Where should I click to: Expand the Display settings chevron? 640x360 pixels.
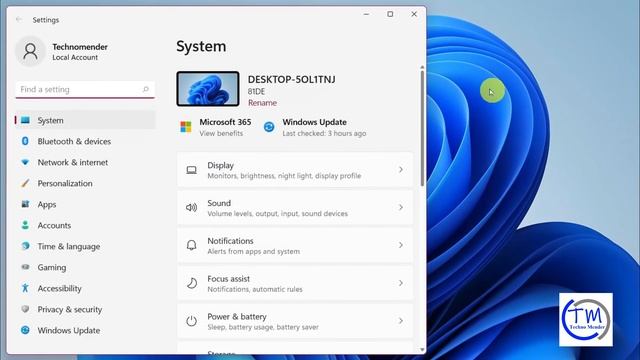click(x=400, y=170)
